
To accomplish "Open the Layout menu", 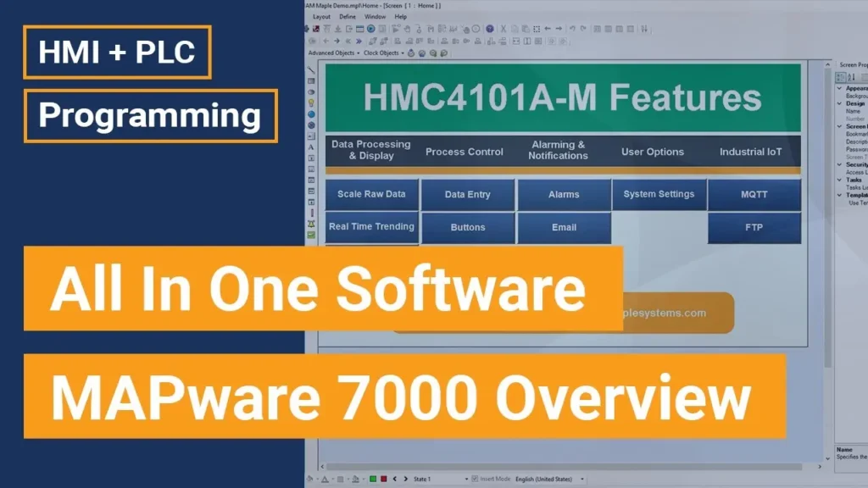I will click(321, 16).
